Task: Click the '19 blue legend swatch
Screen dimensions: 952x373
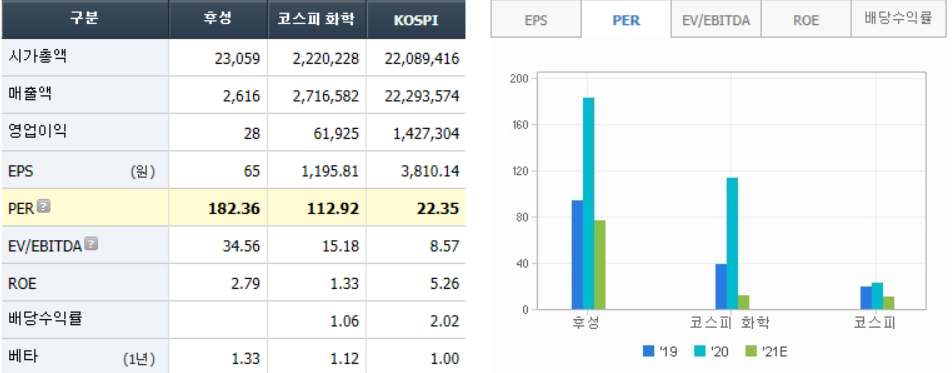Action: pos(648,351)
